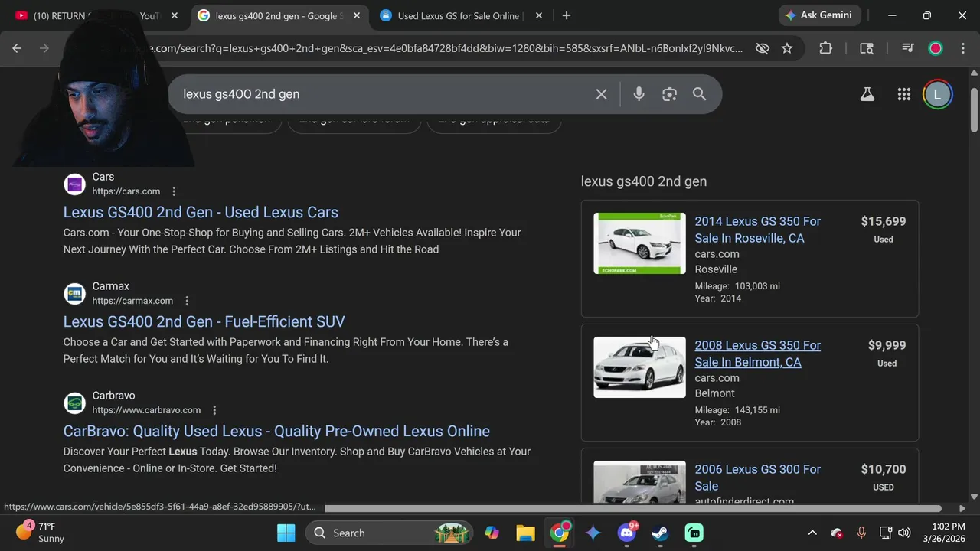Click Ask Gemini button
This screenshot has width=980, height=551.
pyautogui.click(x=818, y=15)
